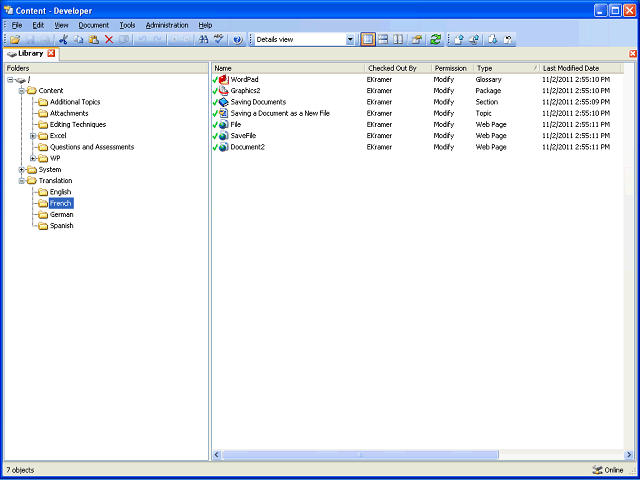Sort by Last Modified Date column
The image size is (640, 480).
[580, 68]
